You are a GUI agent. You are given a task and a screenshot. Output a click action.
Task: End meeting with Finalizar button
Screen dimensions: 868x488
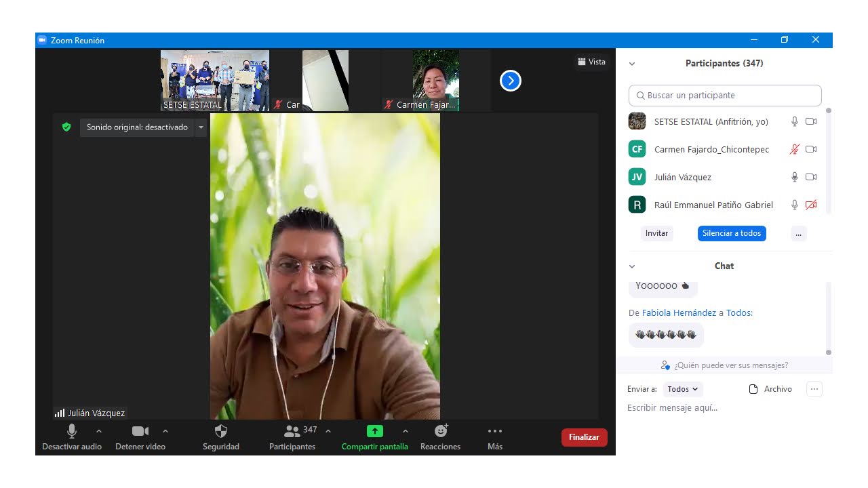tap(585, 437)
